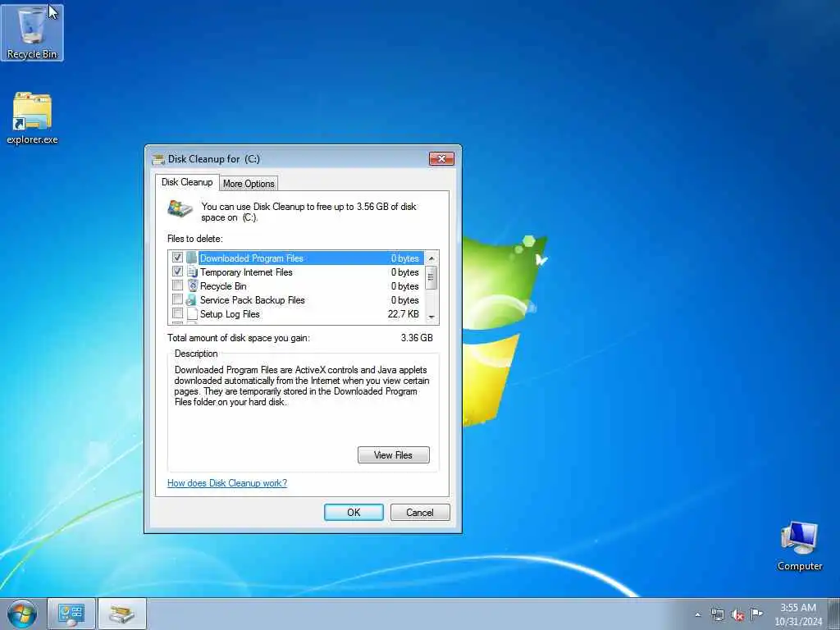Click the Recycle Bin list item icon

192,285
